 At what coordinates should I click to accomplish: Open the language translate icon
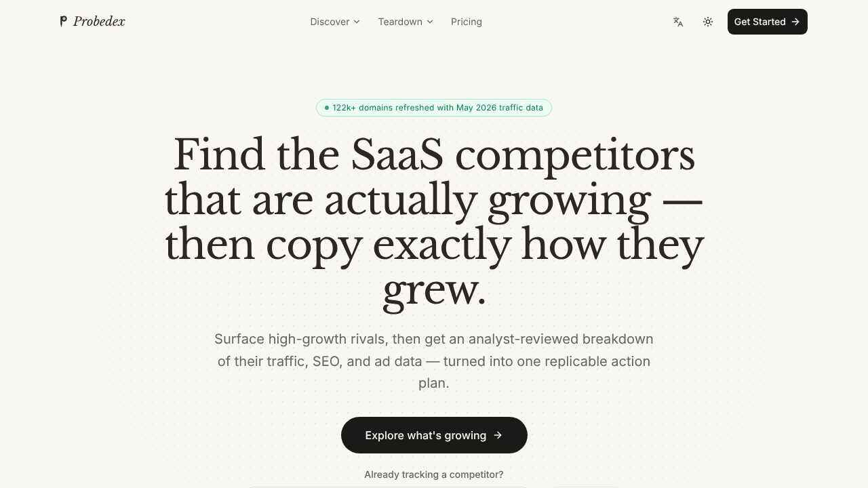[x=678, y=22]
